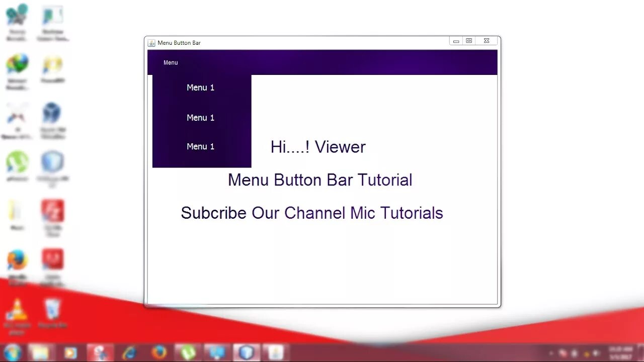The height and width of the screenshot is (362, 644).
Task: Open the Internet Download Manager desktop shortcut
Action: [x=17, y=71]
